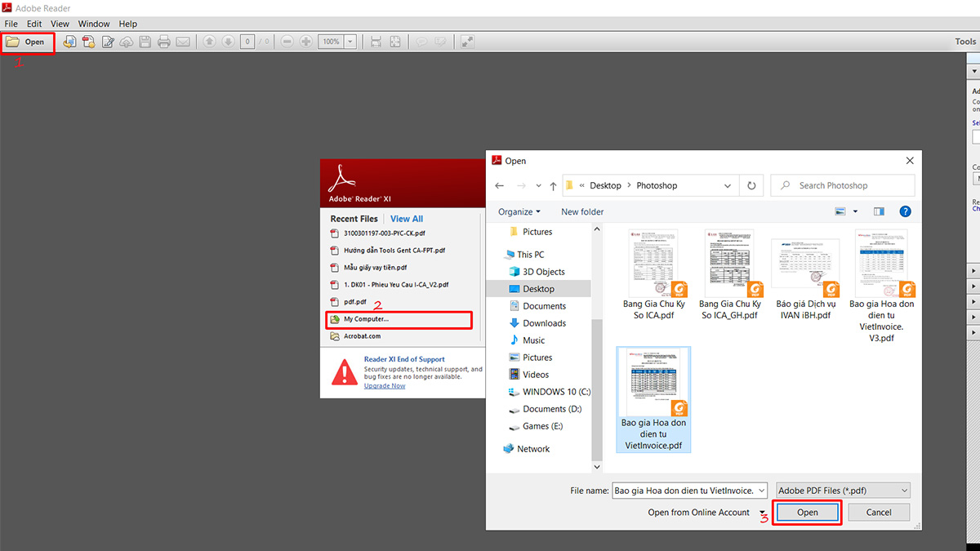Expand the view options dropdown arrow

tap(855, 211)
